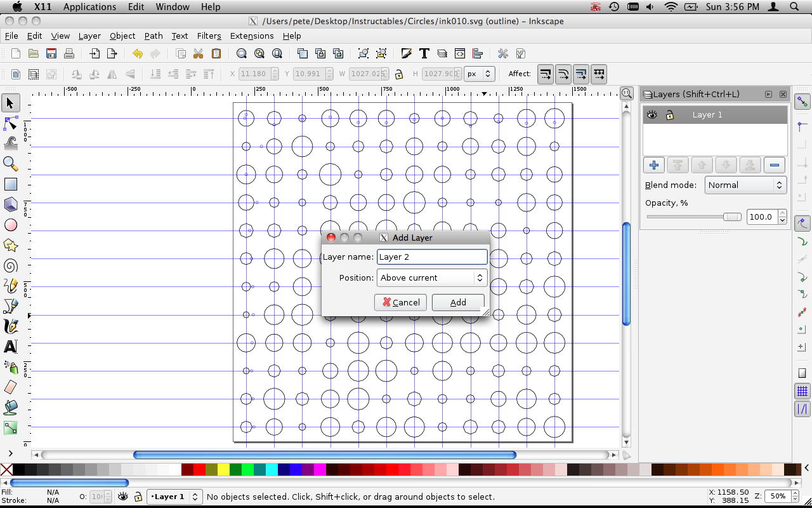Toggle Affect rounded corners scaling button
The width and height of the screenshot is (812, 508).
coord(563,74)
